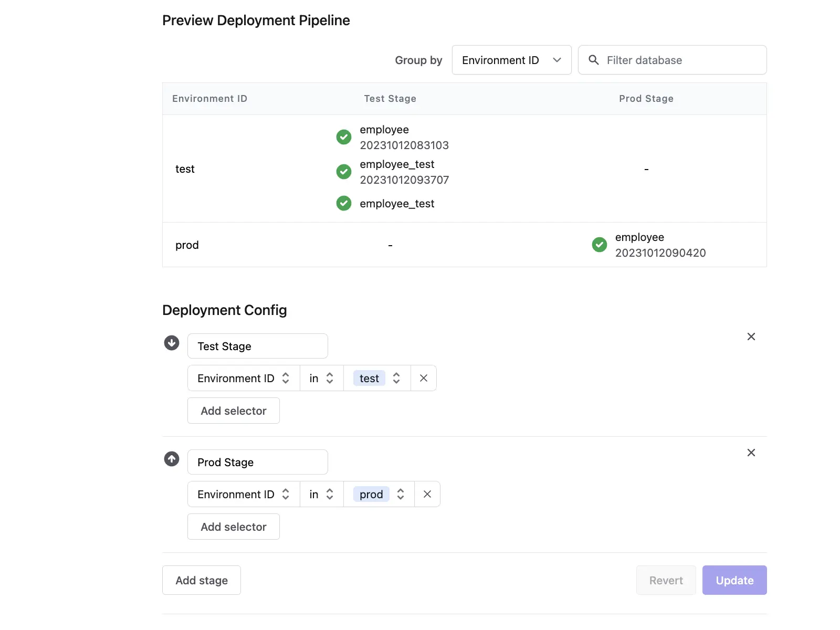The height and width of the screenshot is (630, 840).
Task: Change the 'in' operator in Test Stage
Action: point(321,378)
